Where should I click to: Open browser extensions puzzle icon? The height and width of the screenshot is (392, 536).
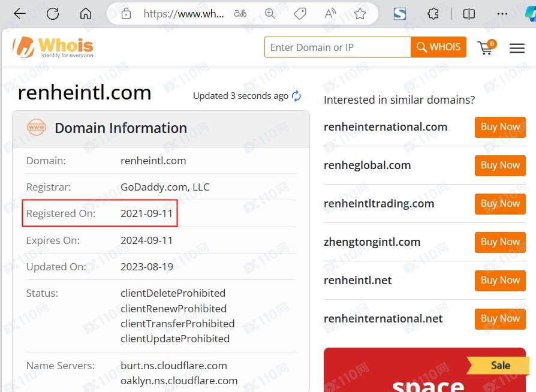[x=433, y=14]
